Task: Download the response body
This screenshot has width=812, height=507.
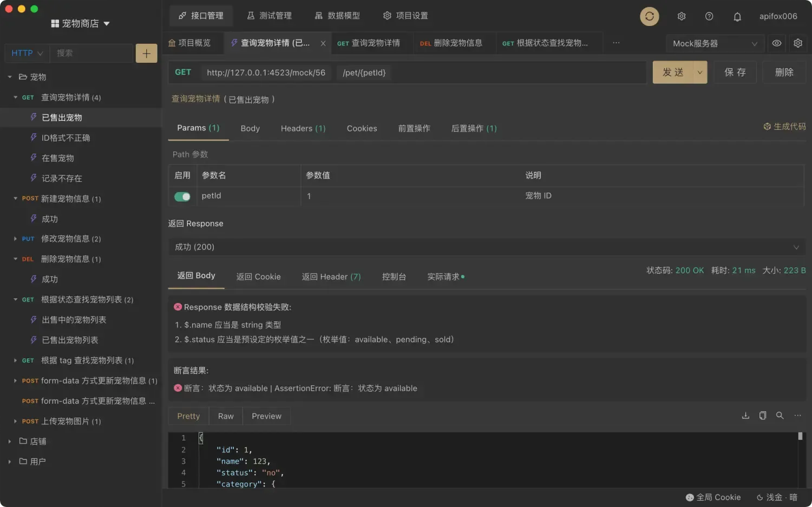Action: coord(745,416)
